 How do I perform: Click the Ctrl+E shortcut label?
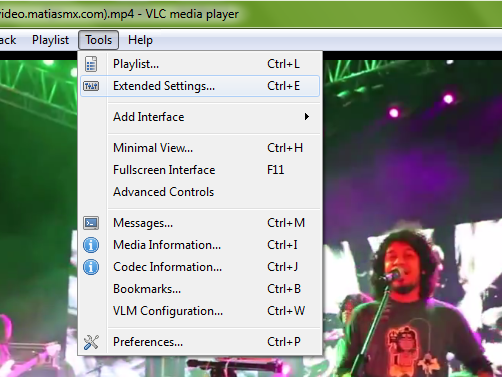tap(284, 86)
